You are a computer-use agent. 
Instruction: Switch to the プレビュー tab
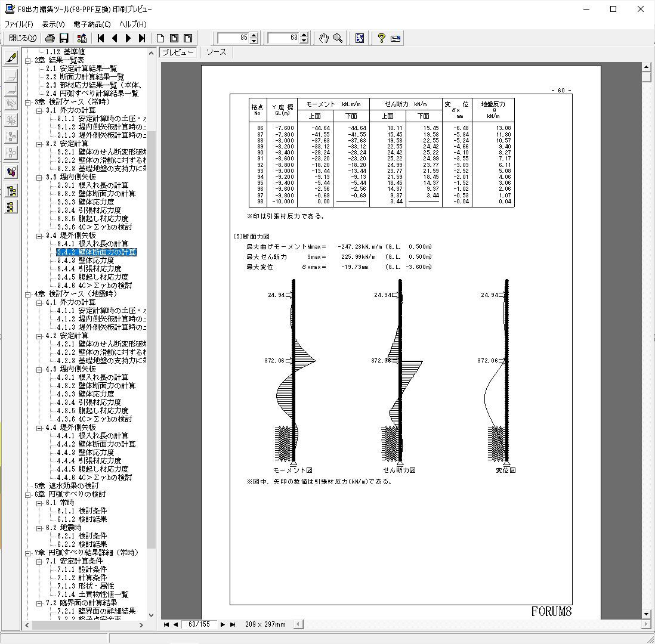(178, 52)
